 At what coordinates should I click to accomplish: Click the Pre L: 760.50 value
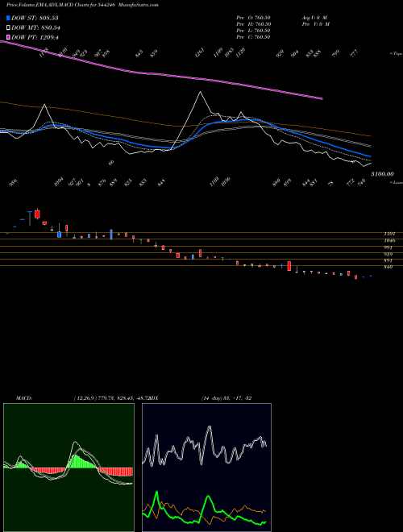253,31
